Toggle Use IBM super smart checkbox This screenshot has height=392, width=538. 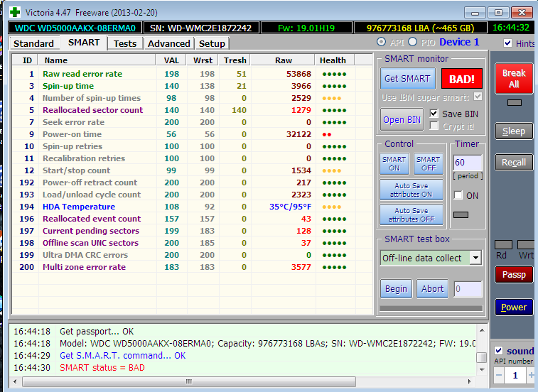(x=478, y=97)
